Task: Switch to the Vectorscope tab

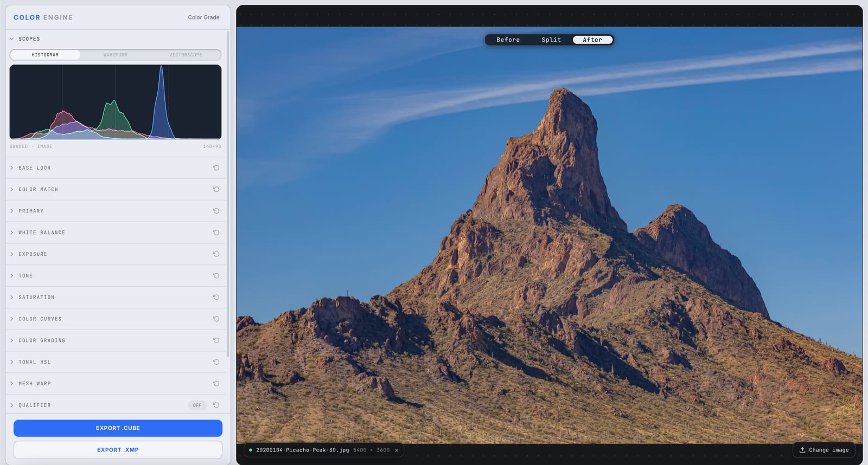Action: click(186, 55)
